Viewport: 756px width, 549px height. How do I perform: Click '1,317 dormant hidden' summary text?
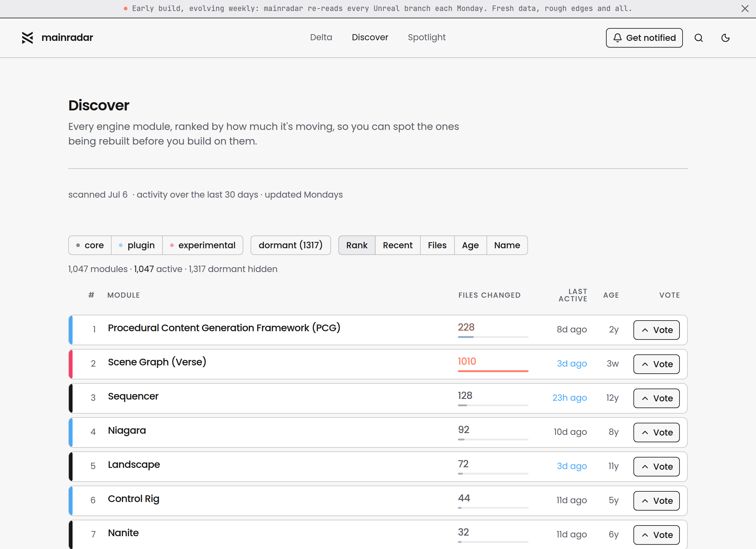(233, 269)
